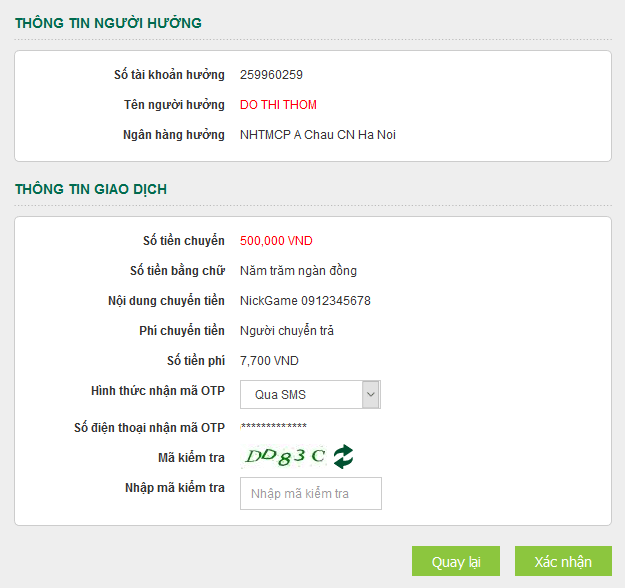Click fee payer value Người chuyển trả
Image resolution: width=625 pixels, height=588 pixels.
(287, 331)
